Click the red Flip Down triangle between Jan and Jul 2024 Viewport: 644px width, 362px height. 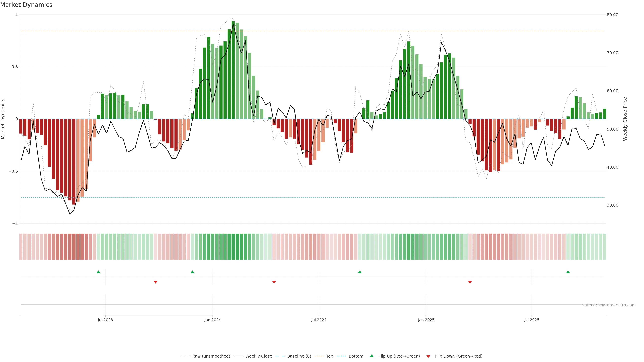pyautogui.click(x=274, y=282)
